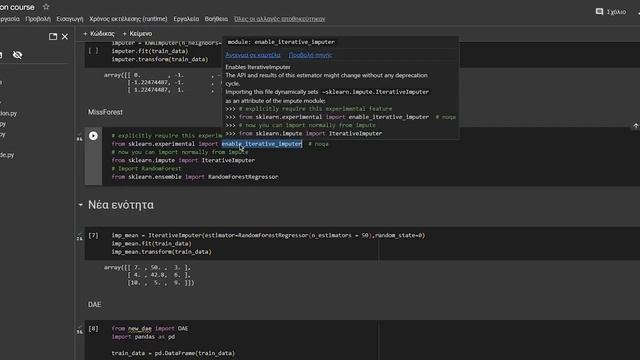Add a code cell with + Κώδικας
The height and width of the screenshot is (360, 640).
click(99, 33)
